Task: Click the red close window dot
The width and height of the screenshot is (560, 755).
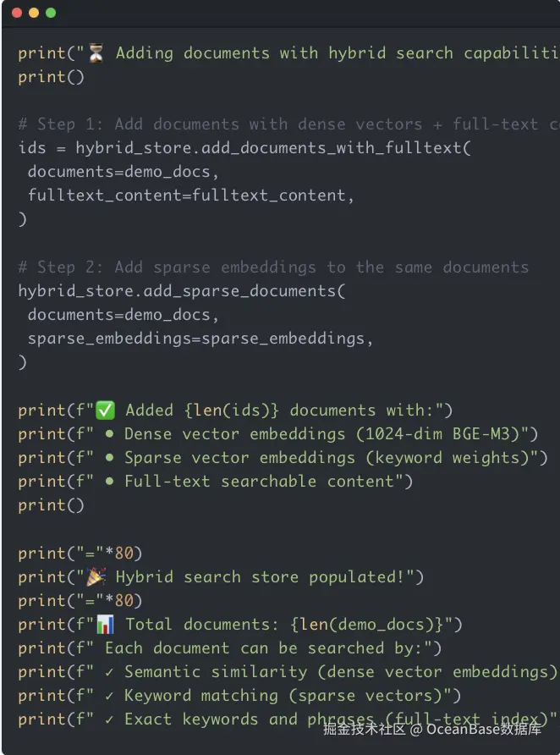Action: 17,13
